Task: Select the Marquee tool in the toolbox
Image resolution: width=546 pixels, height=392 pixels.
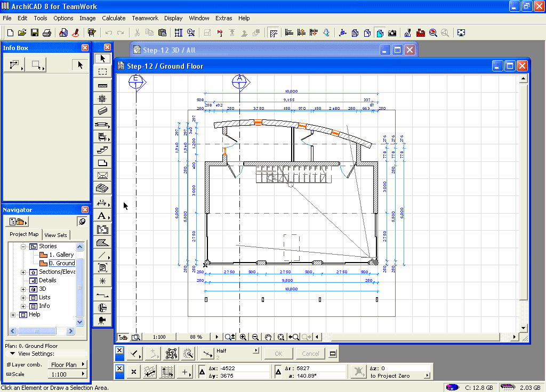Action: [102, 71]
